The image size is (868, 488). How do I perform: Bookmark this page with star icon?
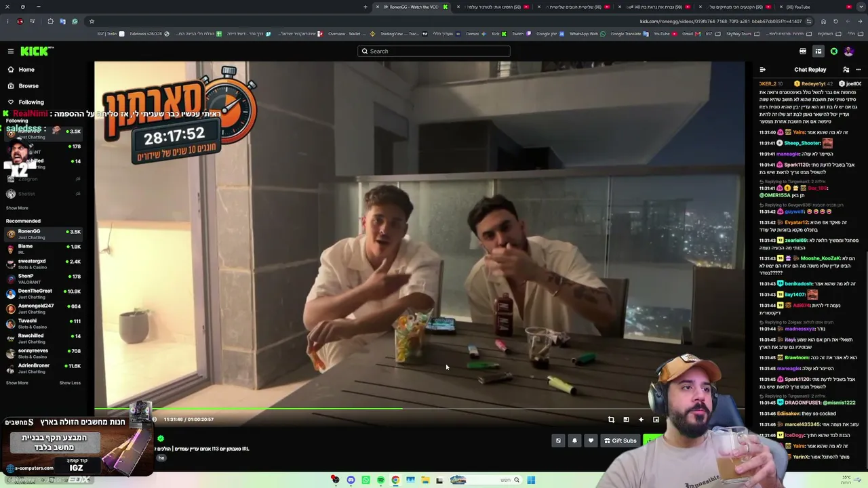[92, 21]
